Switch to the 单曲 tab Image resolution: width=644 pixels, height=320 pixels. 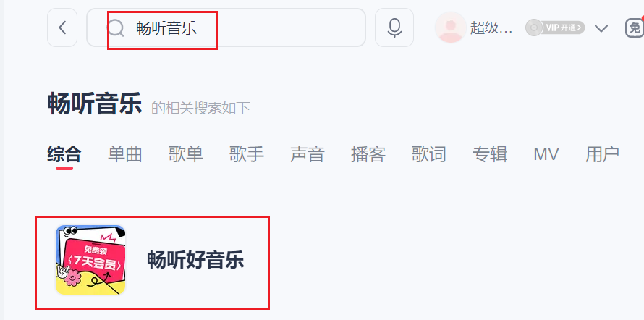[x=125, y=154]
